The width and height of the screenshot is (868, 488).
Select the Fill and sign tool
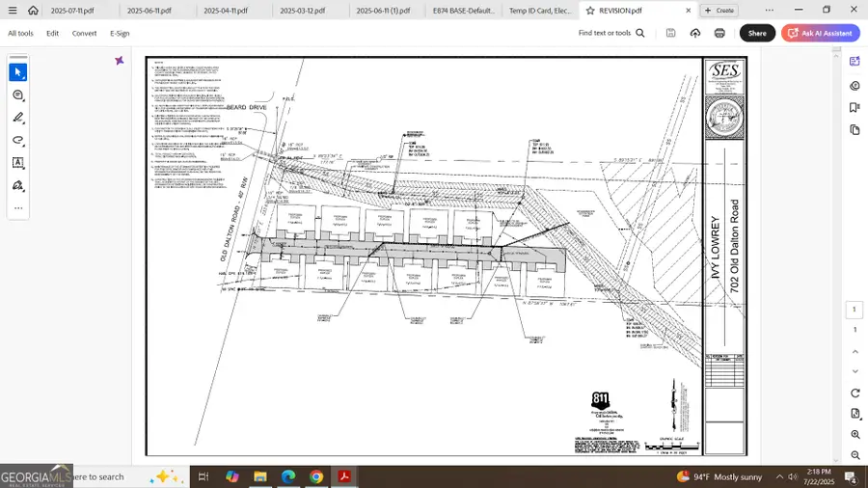pyautogui.click(x=17, y=185)
